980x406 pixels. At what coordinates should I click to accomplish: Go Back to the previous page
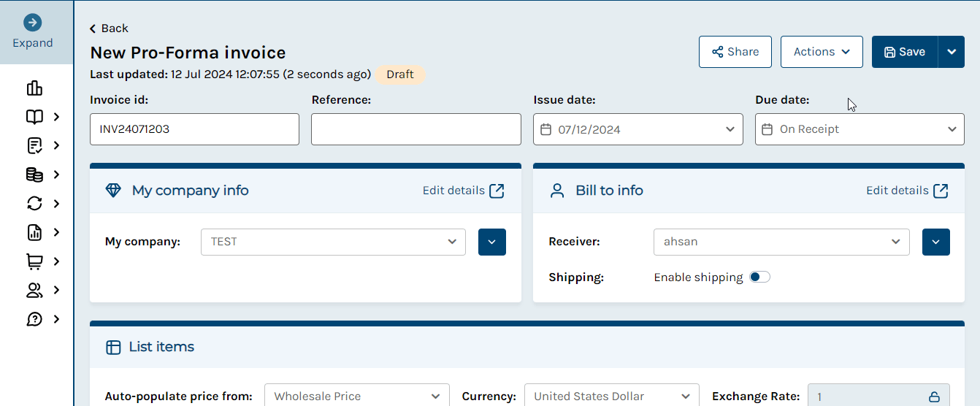[109, 28]
